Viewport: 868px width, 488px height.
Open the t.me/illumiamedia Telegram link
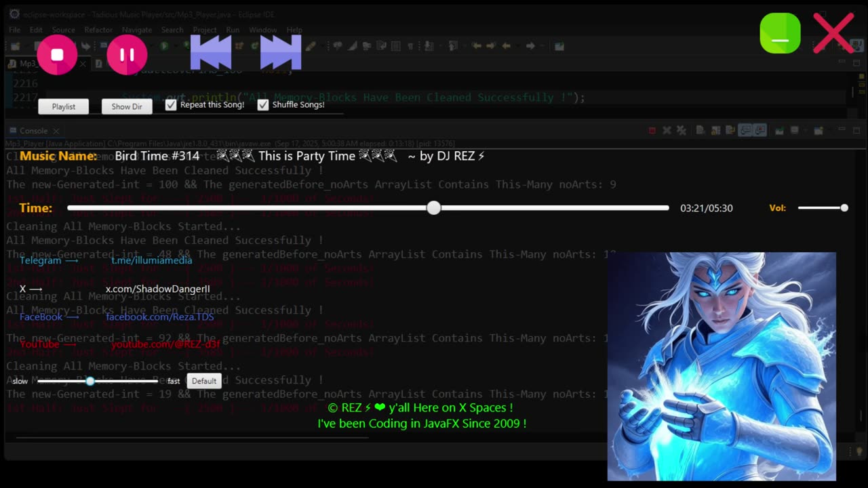pyautogui.click(x=152, y=260)
